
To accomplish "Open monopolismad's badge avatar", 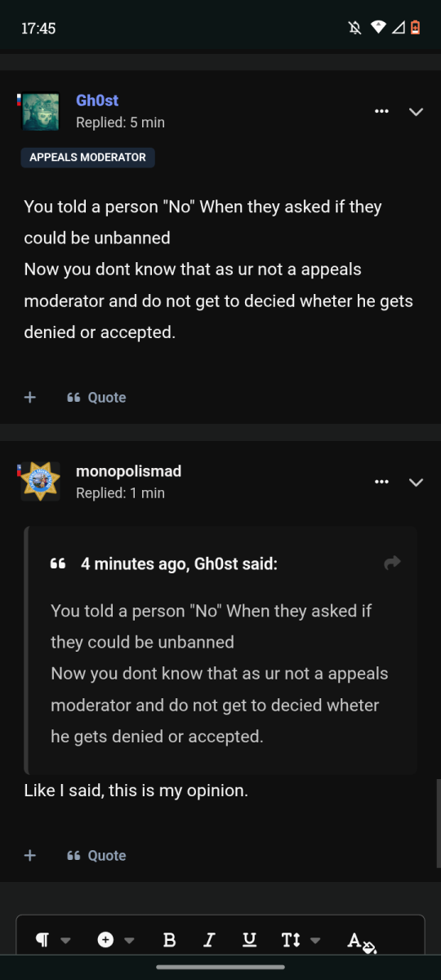I will pyautogui.click(x=40, y=482).
